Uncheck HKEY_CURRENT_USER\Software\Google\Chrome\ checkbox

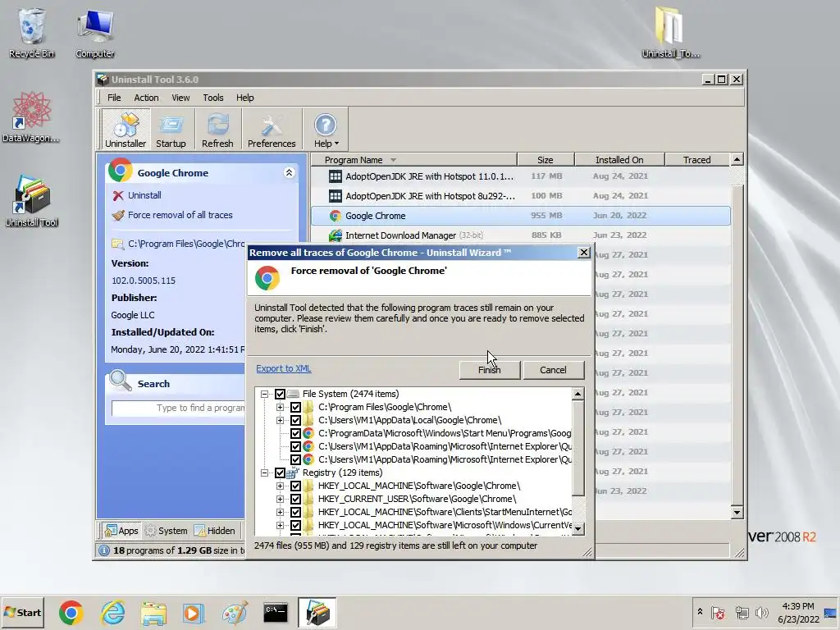point(295,499)
